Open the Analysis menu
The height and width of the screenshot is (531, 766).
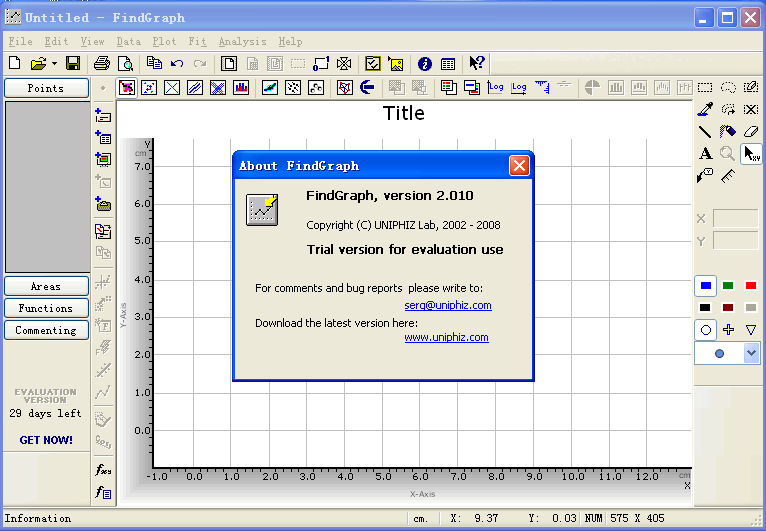coord(242,42)
